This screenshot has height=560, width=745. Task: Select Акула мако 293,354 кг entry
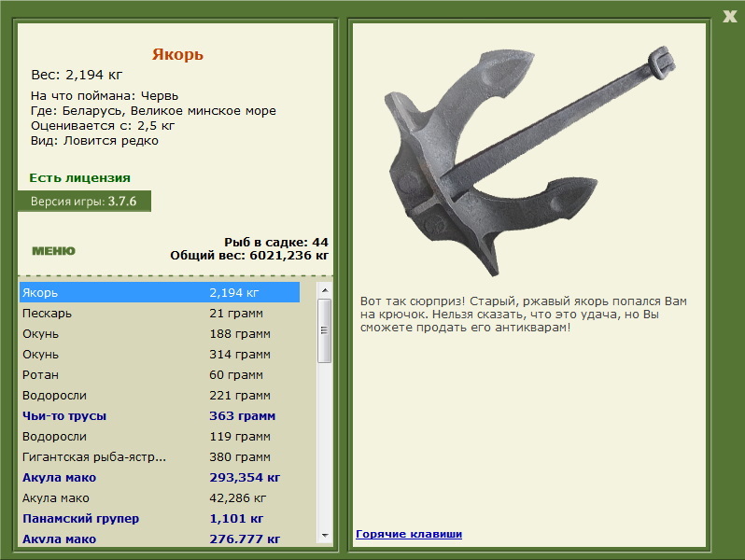(160, 477)
